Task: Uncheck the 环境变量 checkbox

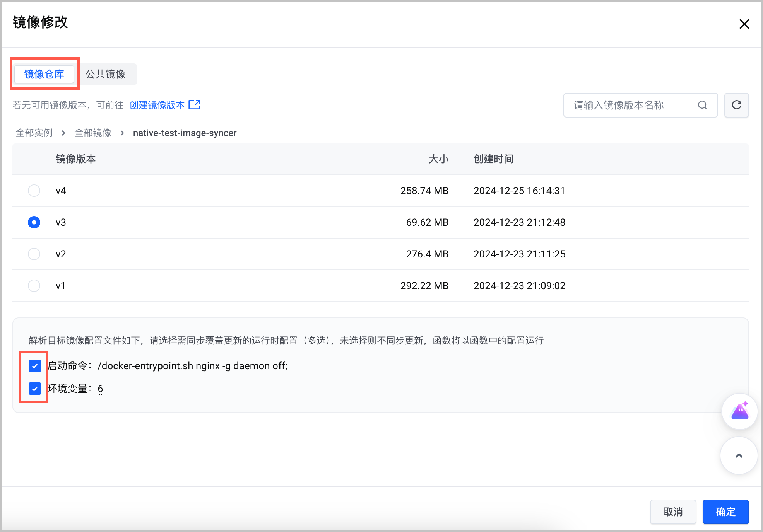Action: tap(35, 389)
